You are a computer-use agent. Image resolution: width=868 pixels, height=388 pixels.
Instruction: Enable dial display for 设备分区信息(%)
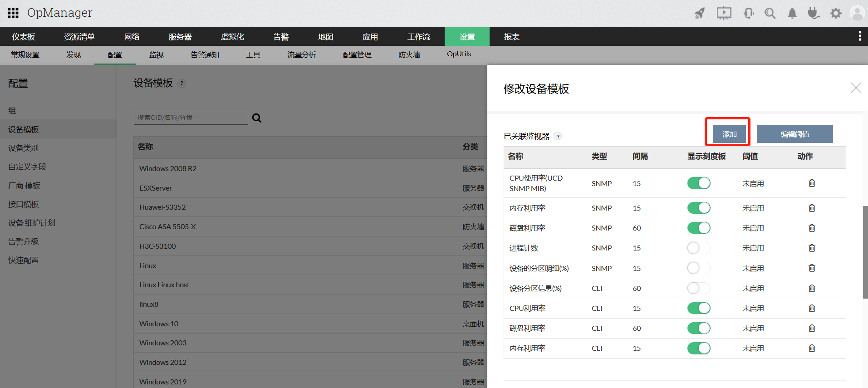click(x=699, y=288)
